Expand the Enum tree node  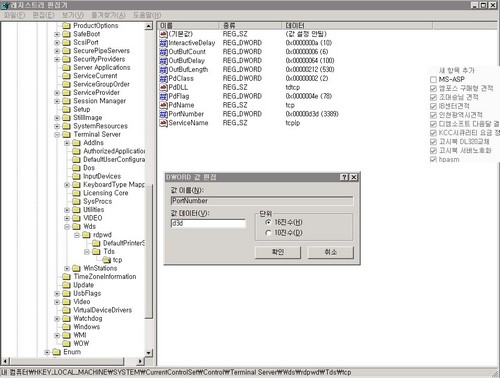47,352
